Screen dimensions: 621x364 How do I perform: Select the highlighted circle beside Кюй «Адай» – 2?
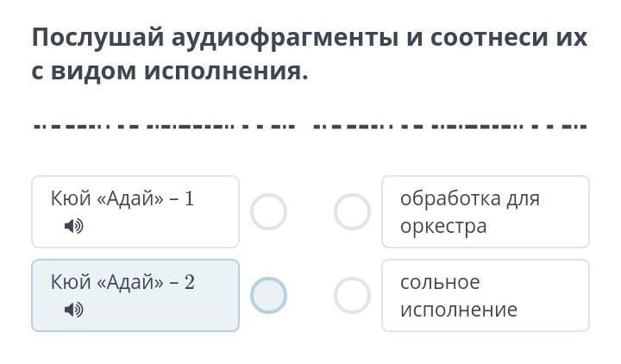tap(268, 296)
